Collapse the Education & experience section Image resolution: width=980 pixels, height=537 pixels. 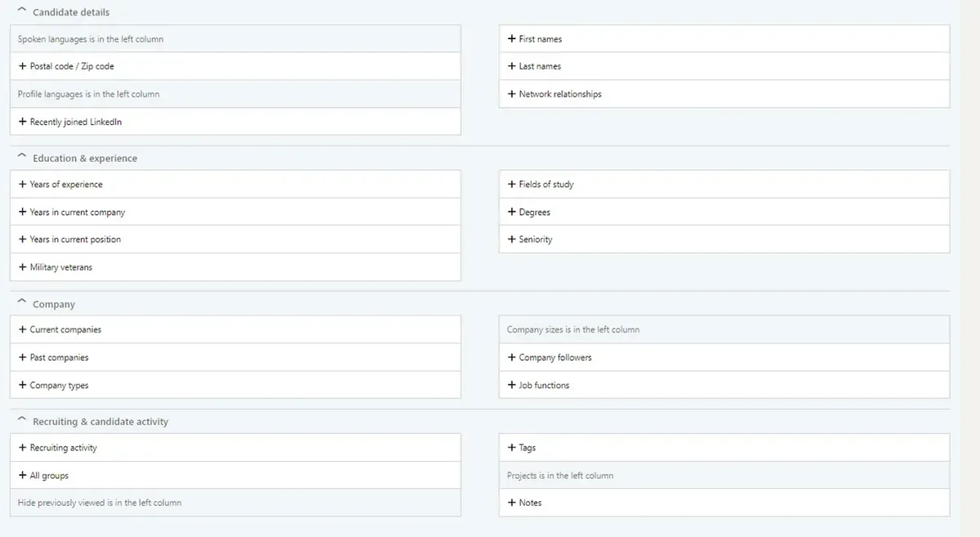23,156
